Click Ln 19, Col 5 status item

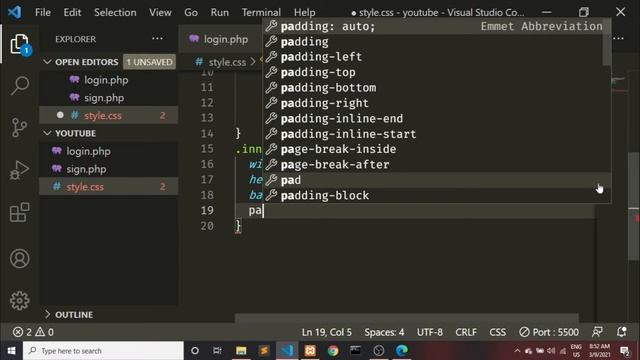point(327,332)
